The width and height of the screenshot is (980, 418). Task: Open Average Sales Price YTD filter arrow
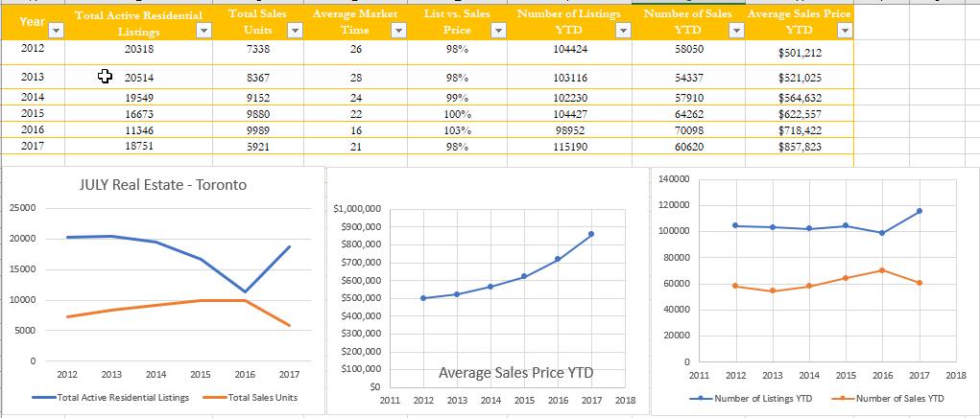click(x=844, y=32)
